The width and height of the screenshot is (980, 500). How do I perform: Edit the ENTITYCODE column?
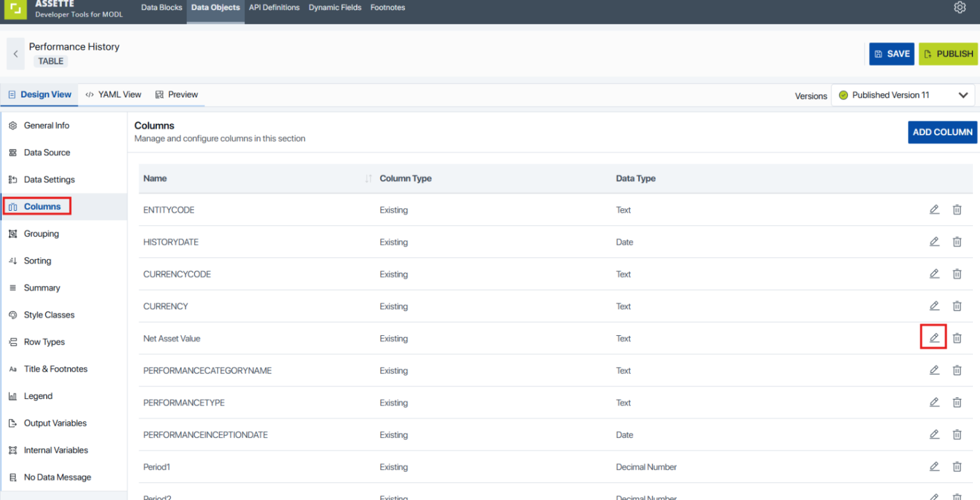coord(934,209)
